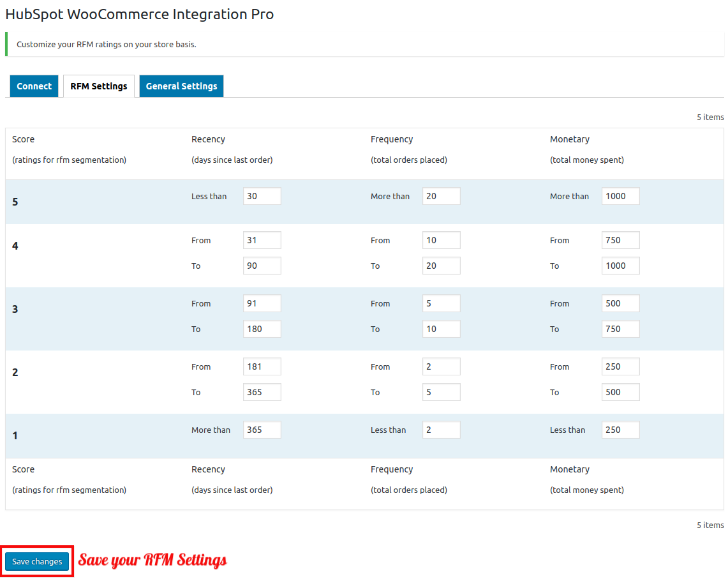Click the bottom 'Monetary' footer header

570,469
